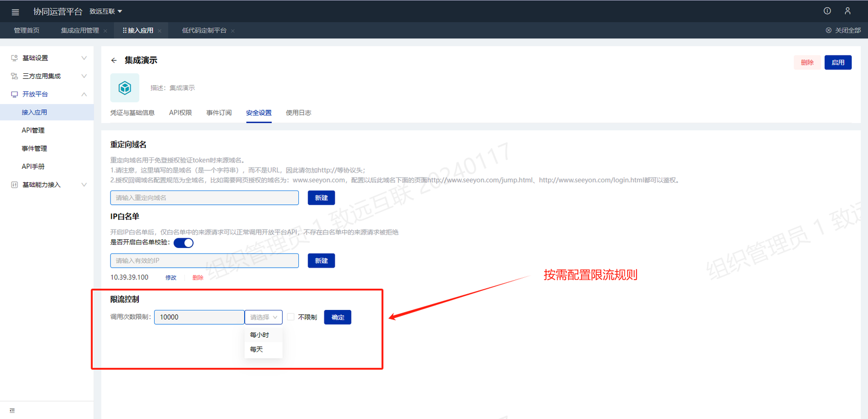Image resolution: width=868 pixels, height=419 pixels.
Task: Select 每天 from the dropdown list
Action: coord(264,350)
